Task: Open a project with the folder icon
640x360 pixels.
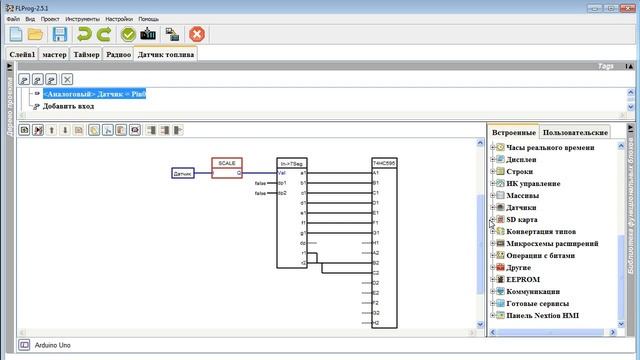Action: (36, 34)
